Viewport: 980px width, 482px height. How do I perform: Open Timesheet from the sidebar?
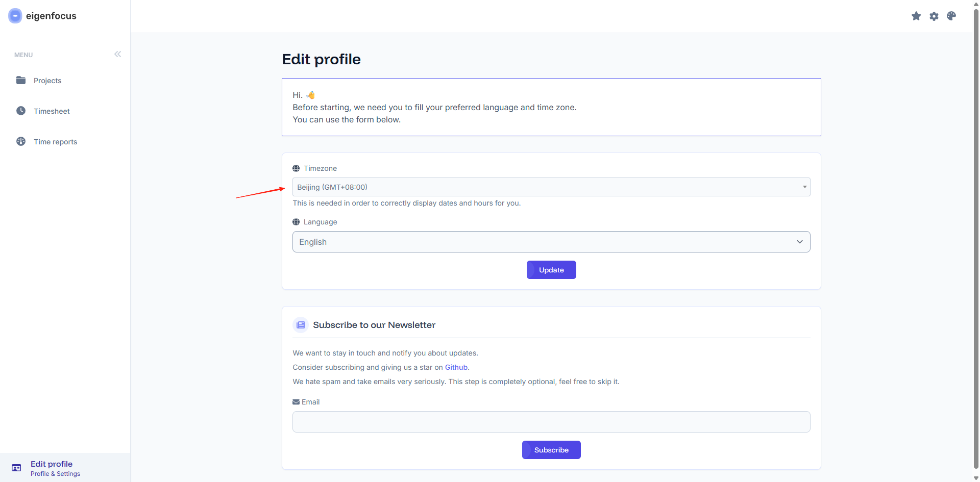coord(52,111)
